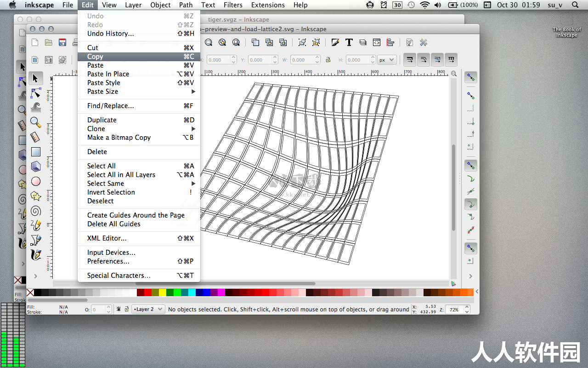Click the Zoom to page icon
This screenshot has height=368, width=588.
pyautogui.click(x=236, y=42)
